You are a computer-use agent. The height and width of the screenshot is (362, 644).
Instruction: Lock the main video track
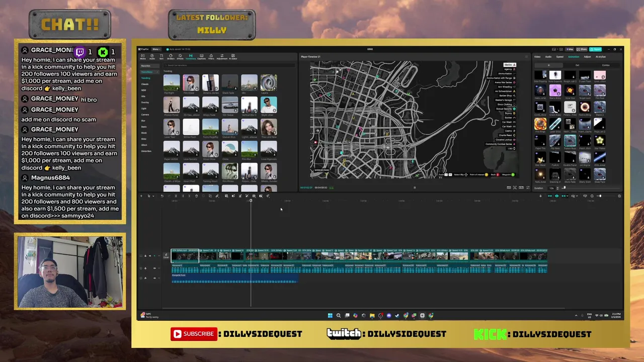point(145,256)
